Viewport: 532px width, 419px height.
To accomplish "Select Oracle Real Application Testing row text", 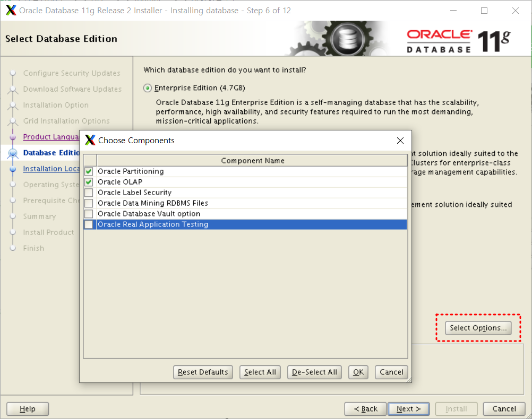I will [153, 224].
